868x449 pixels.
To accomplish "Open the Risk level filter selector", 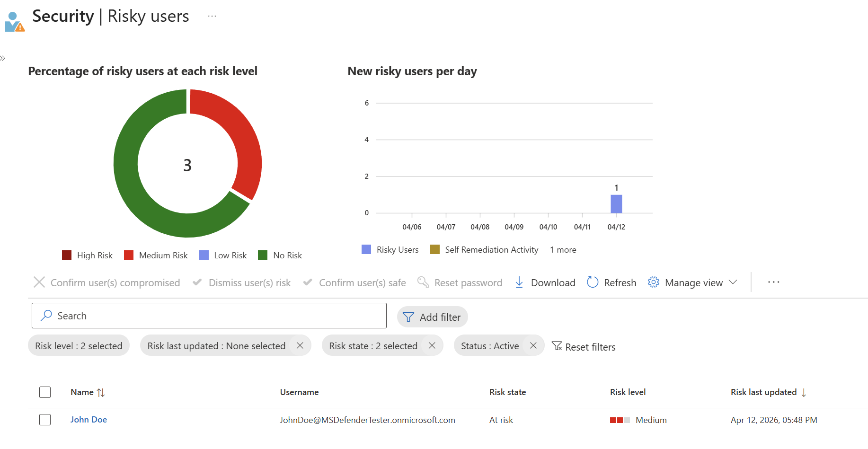I will coord(79,346).
